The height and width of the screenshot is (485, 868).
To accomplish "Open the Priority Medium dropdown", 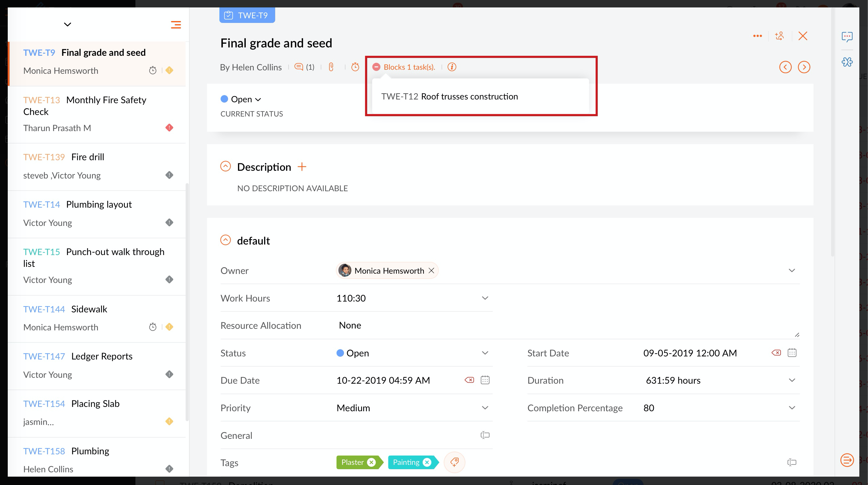I will (x=485, y=408).
